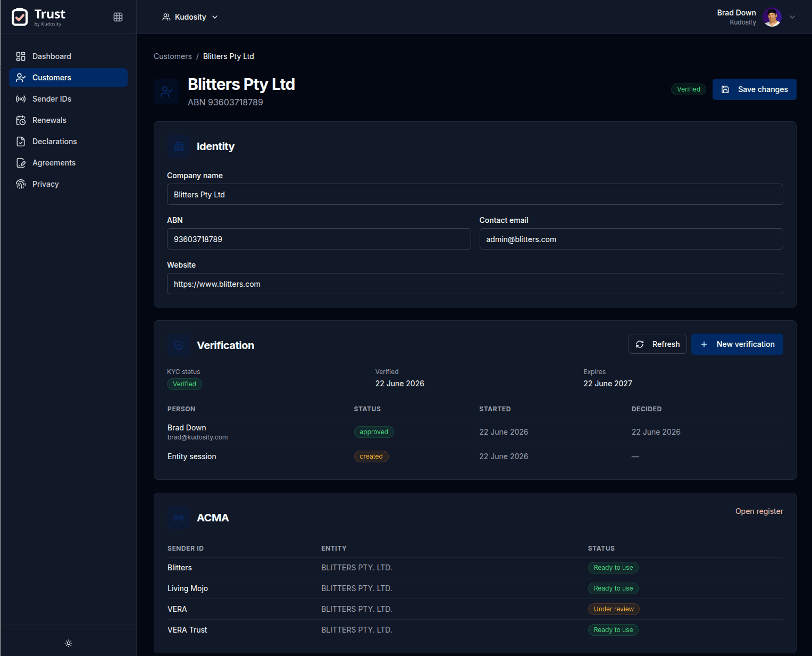Click the KYC status Verified badge
This screenshot has height=656, width=812.
click(x=185, y=384)
